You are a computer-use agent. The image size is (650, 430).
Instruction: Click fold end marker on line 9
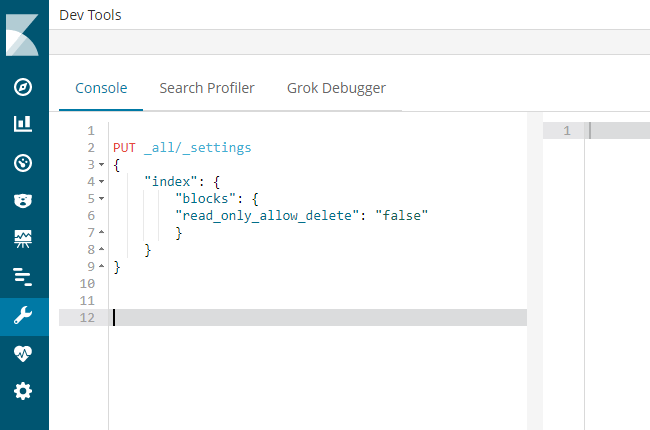(102, 266)
